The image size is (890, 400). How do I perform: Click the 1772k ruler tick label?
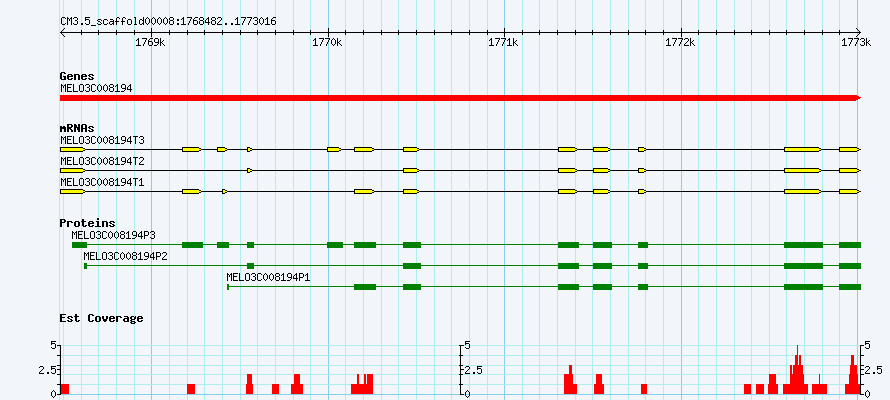(x=681, y=43)
